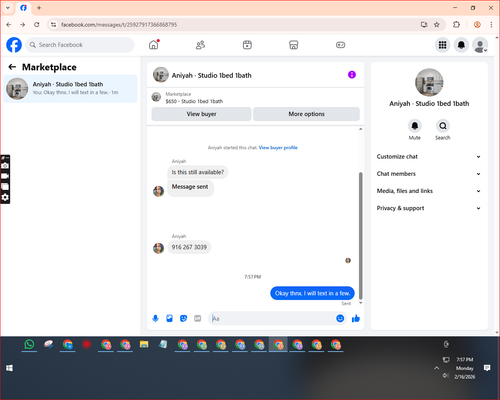
Task: Open the settings gear in side capture toolbar
Action: pyautogui.click(x=5, y=197)
